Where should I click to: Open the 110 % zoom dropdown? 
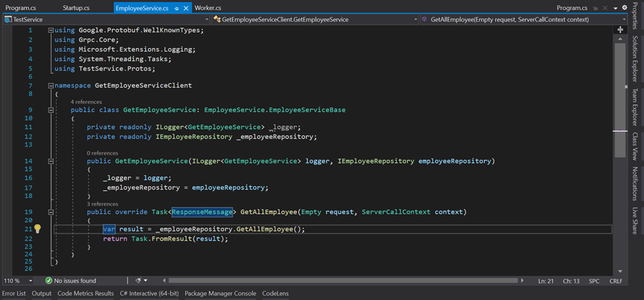click(x=30, y=281)
